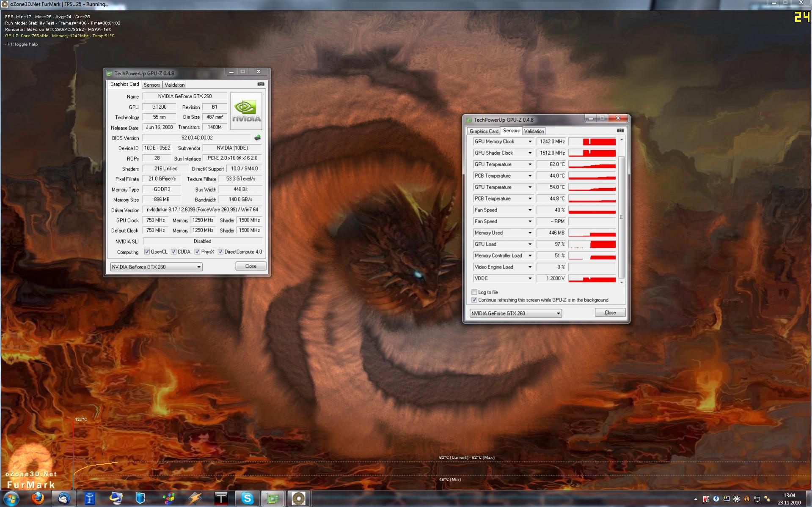This screenshot has width=812, height=507.
Task: Take a screenshot using Graphics Card window camera icon
Action: tap(261, 84)
